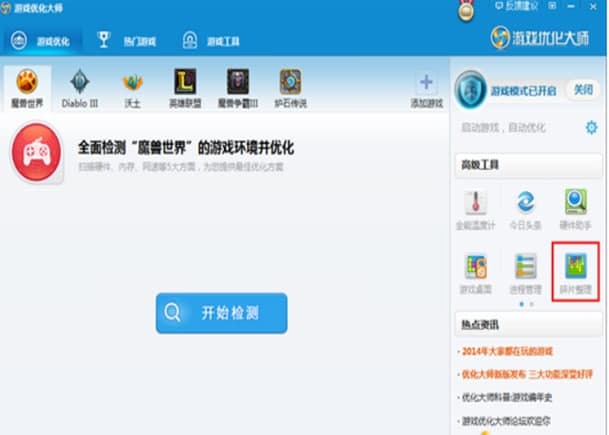Click the 游戏优化大师 logo in the header
The height and width of the screenshot is (435, 609).
540,38
